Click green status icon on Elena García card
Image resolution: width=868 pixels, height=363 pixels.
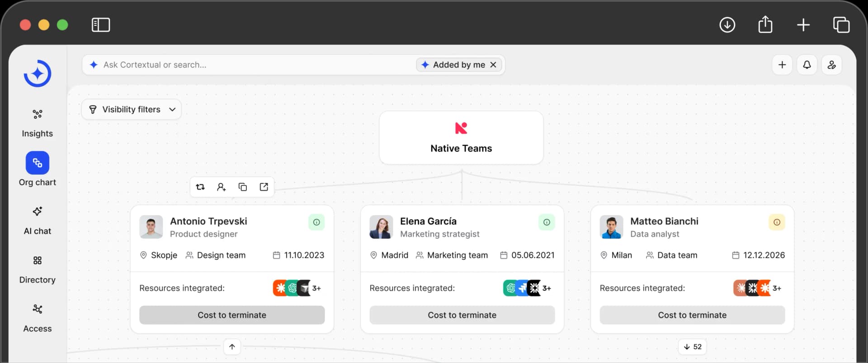[x=547, y=222]
